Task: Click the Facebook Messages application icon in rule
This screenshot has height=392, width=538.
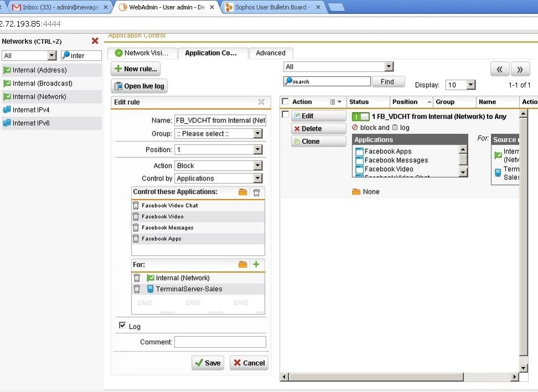Action: (x=360, y=161)
